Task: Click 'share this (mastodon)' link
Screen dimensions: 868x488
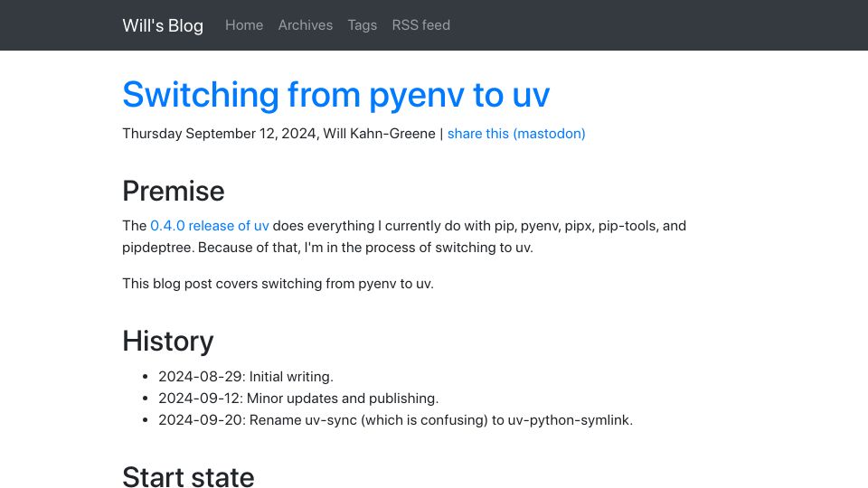Action: 516,134
